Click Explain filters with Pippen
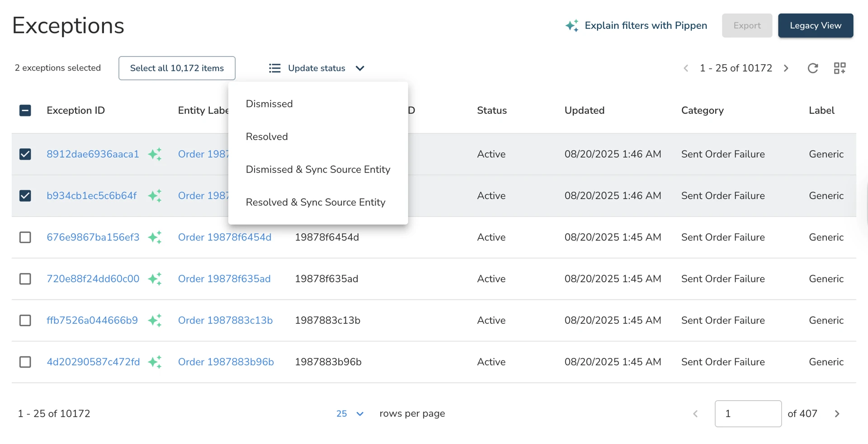The height and width of the screenshot is (444, 868). [636, 26]
